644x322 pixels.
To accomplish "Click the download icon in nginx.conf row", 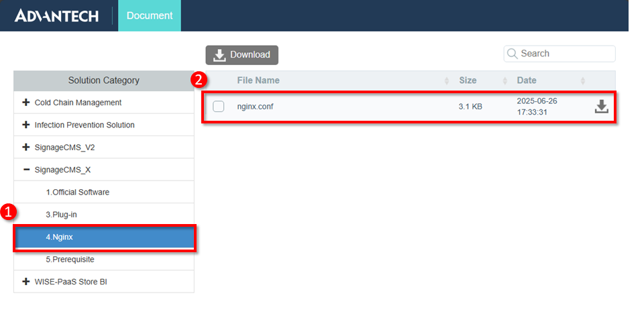I will tap(601, 107).
